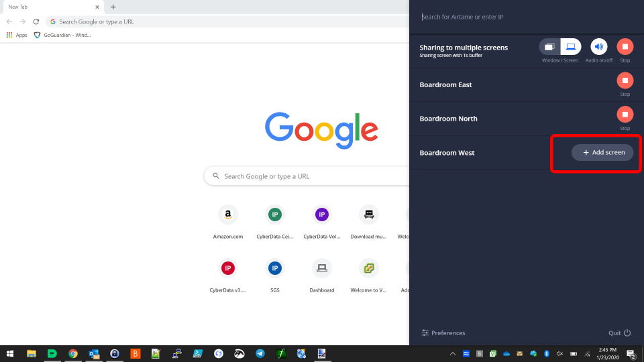
Task: Focus the Chrome address bar
Action: [x=228, y=21]
